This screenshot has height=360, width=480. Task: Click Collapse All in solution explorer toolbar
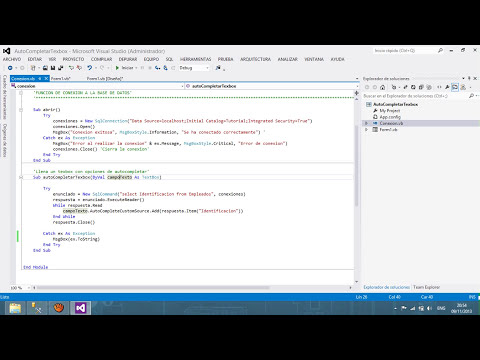421,87
